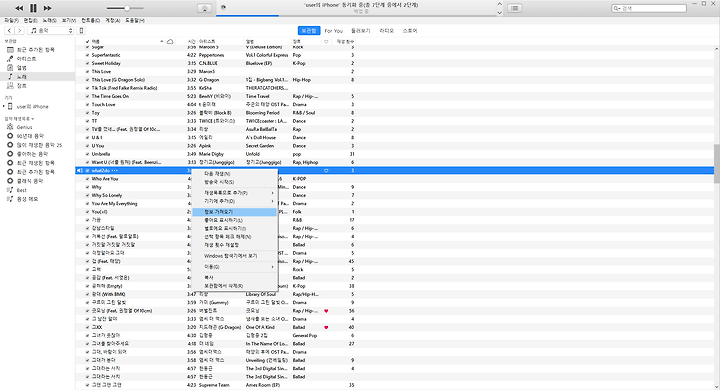
Task: Uncheck the Umbrella song checkbox
Action: 87,154
